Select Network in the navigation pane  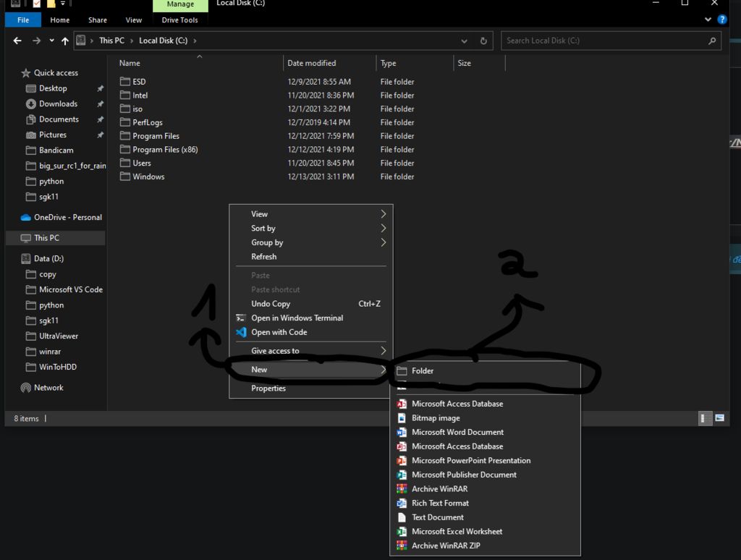[48, 388]
